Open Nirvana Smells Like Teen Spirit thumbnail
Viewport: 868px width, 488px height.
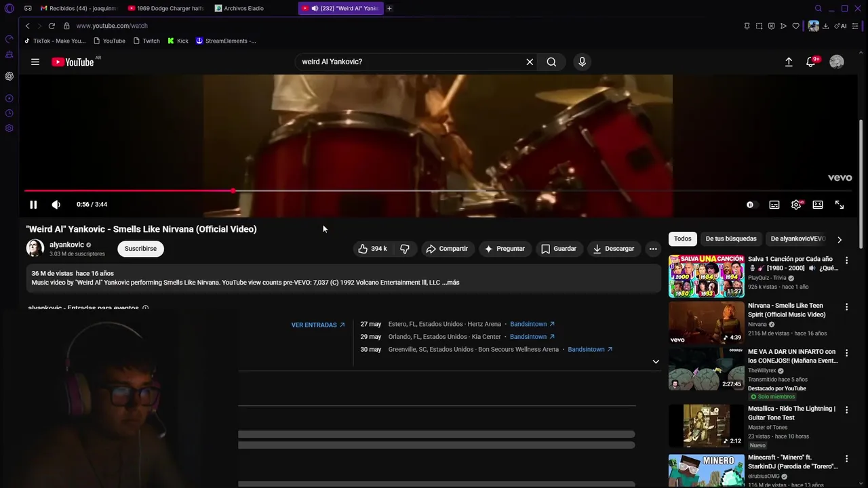[706, 323]
